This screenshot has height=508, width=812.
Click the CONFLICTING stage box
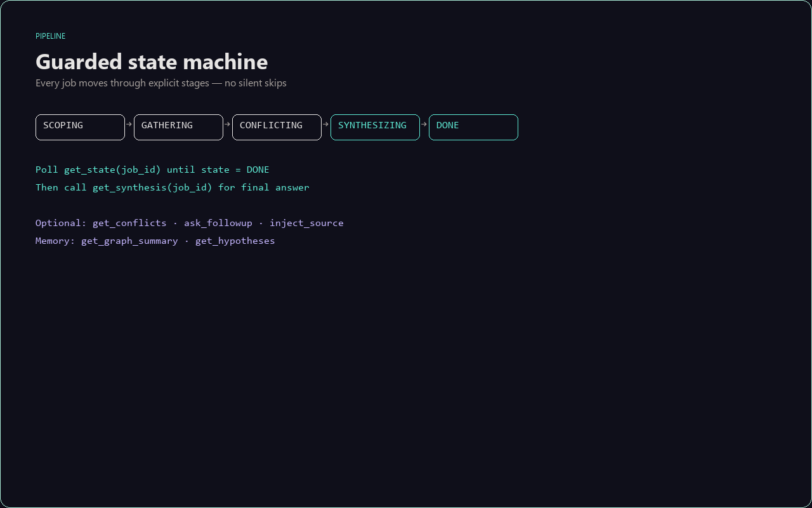tap(277, 127)
